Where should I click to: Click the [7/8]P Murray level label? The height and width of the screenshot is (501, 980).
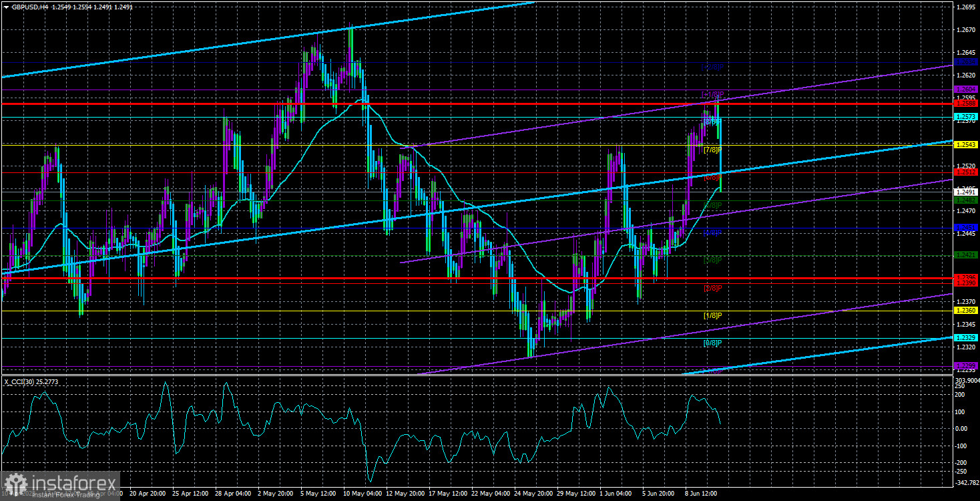coord(714,150)
